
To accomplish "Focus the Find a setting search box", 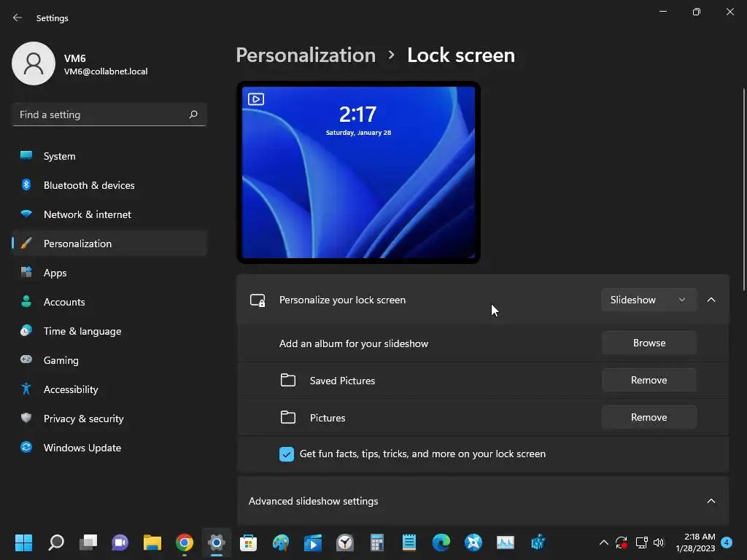I will 109,114.
